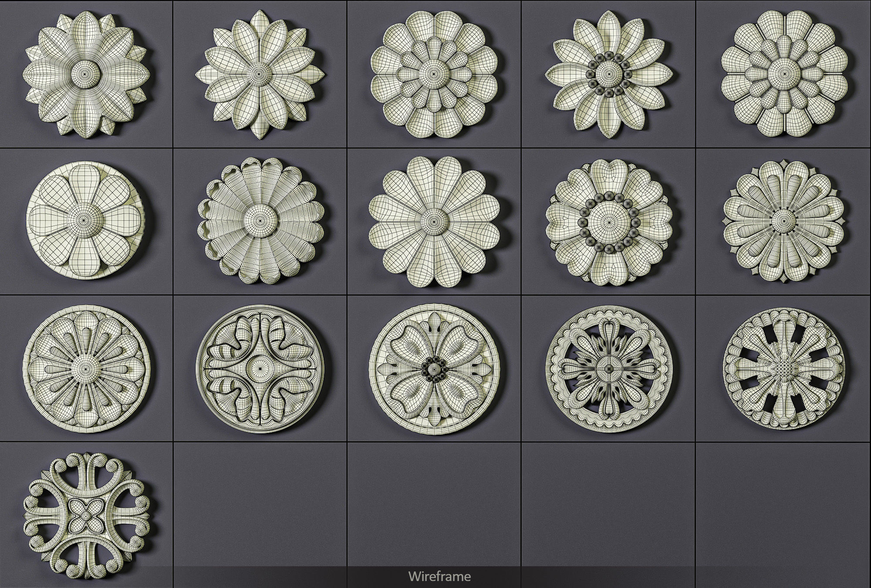Screen dimensions: 871x588
Task: Click the empty tile beside scrollwork rosette
Action: click(260, 505)
